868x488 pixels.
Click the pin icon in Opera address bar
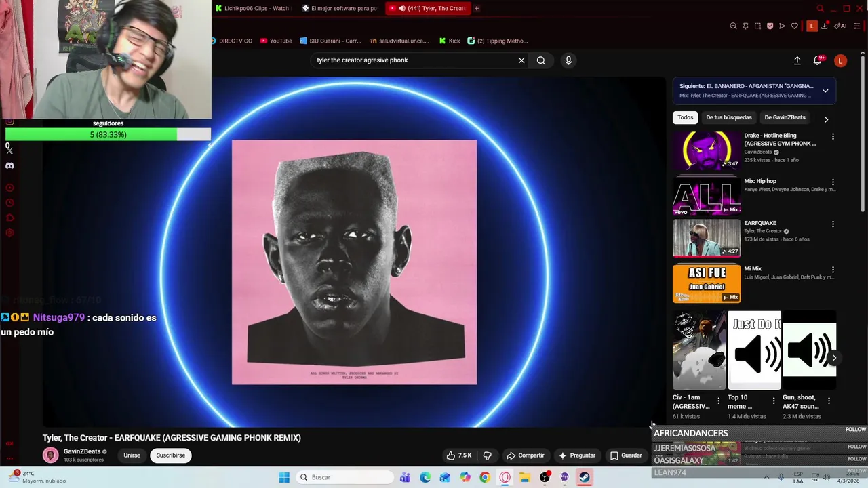[745, 26]
